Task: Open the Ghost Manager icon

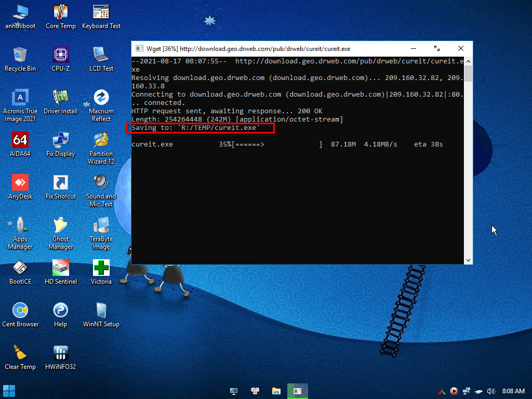Action: pyautogui.click(x=61, y=233)
